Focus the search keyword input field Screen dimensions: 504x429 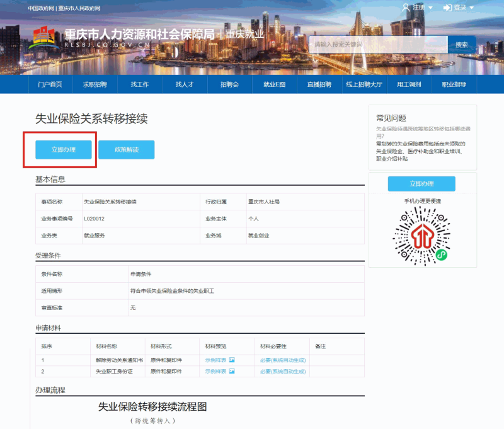click(378, 45)
